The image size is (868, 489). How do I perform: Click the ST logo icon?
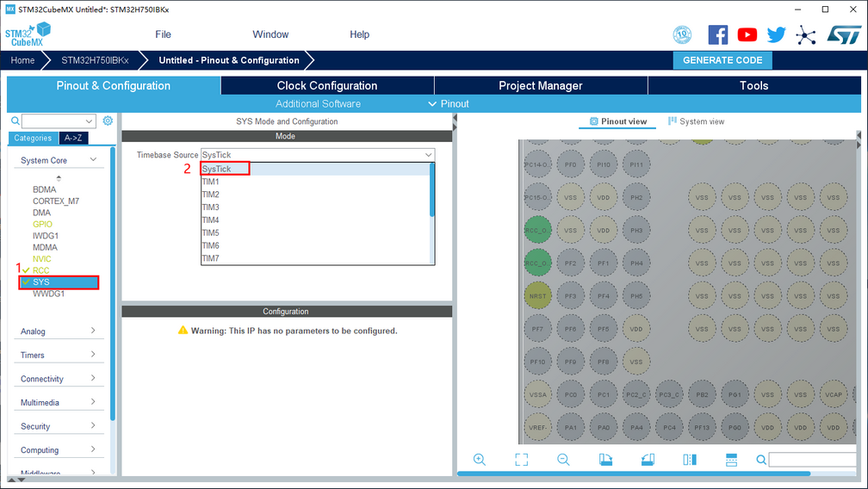843,34
